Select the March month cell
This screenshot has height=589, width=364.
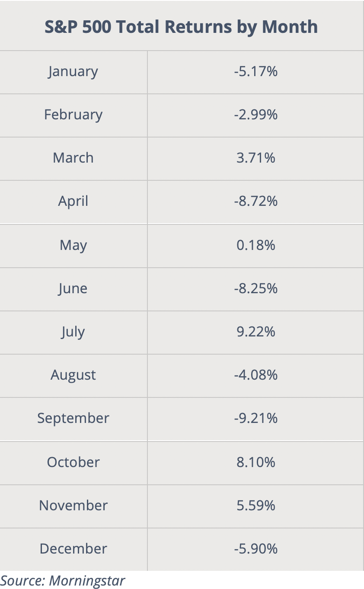[x=73, y=158]
